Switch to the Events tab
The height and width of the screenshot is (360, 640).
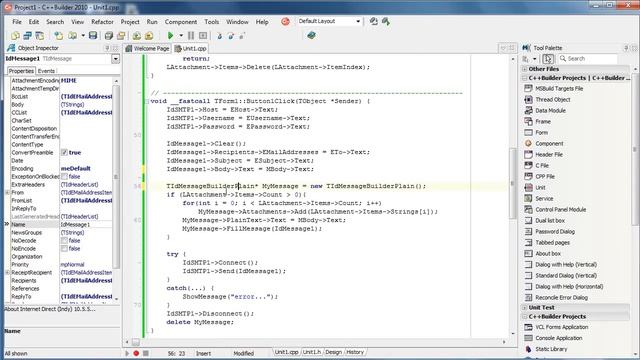coord(46,71)
